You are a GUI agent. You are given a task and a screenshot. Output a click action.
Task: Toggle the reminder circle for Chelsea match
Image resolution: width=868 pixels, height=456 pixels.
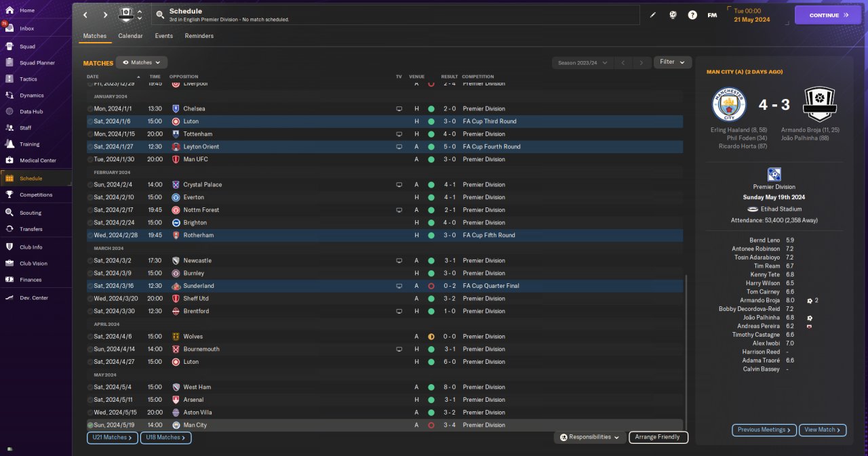coord(90,108)
